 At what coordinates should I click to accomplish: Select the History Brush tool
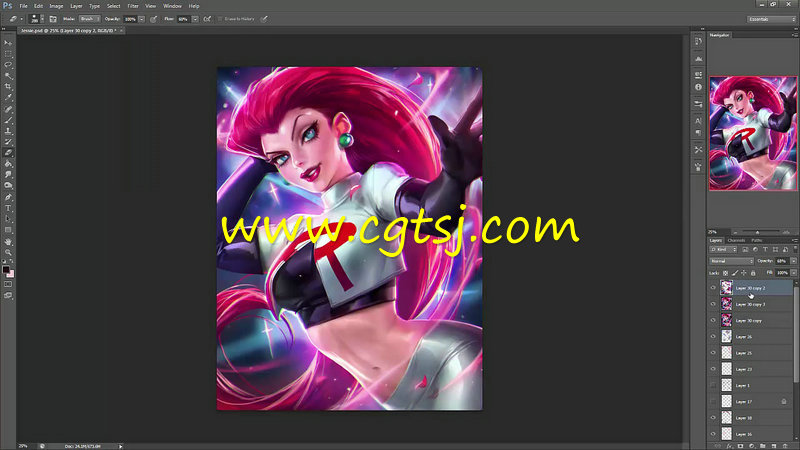[x=8, y=142]
